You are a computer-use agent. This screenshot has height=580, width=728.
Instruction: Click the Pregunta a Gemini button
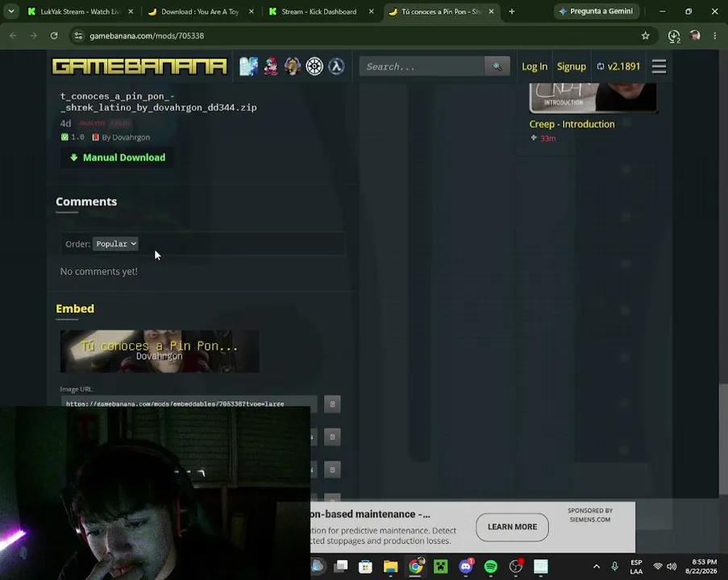coord(597,11)
